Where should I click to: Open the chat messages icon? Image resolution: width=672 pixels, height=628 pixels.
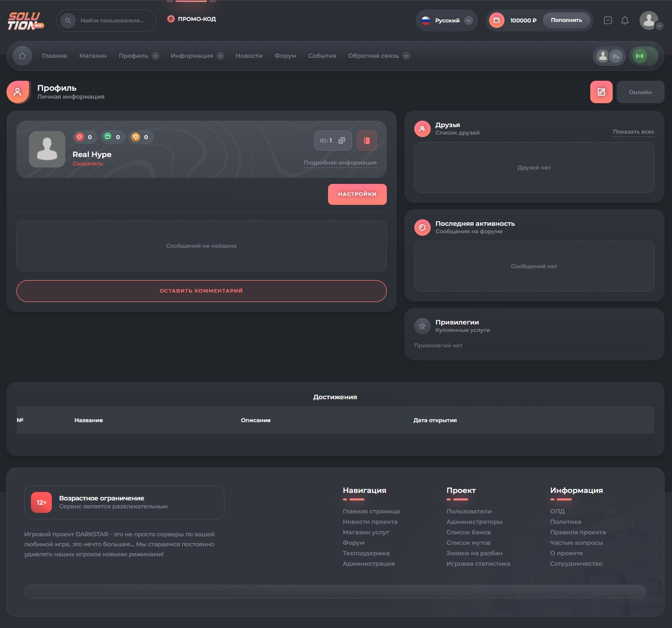(x=608, y=20)
